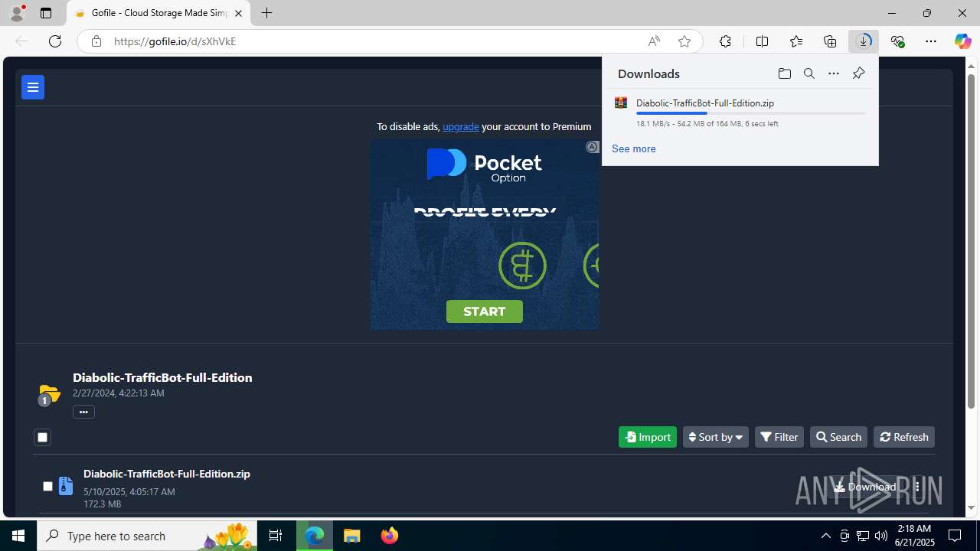
Task: Click Diabolic-TrafficBot-Full-Edition.zip file name in list
Action: pyautogui.click(x=167, y=474)
